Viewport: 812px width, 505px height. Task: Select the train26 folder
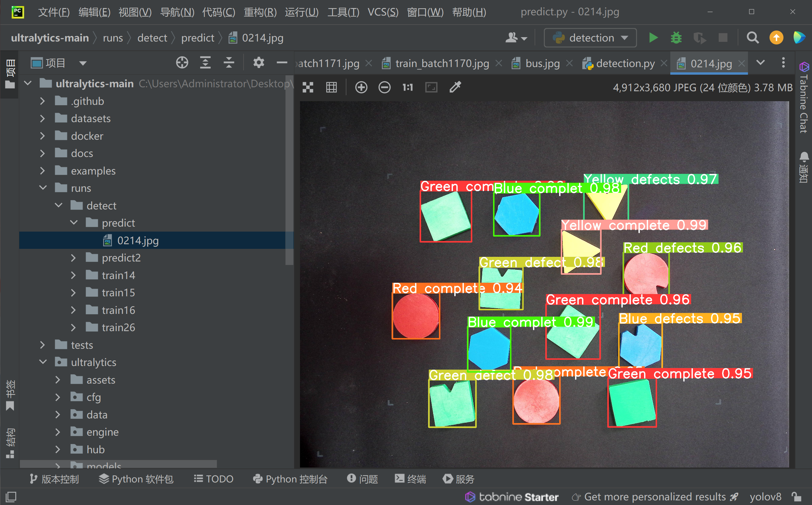tap(118, 327)
